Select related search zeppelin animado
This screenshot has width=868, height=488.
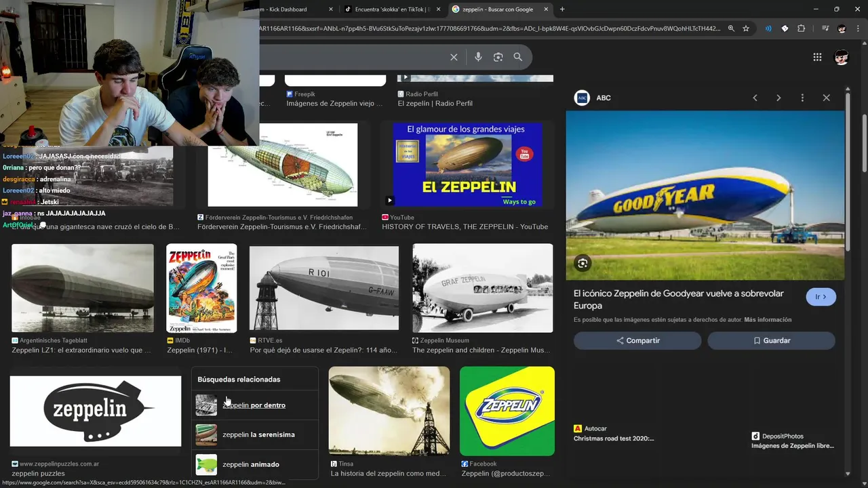254,464
